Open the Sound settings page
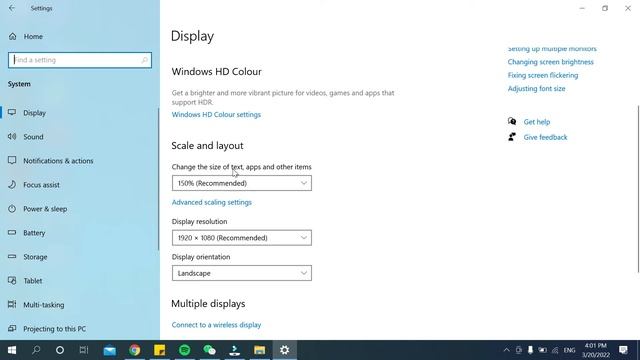 pyautogui.click(x=33, y=137)
